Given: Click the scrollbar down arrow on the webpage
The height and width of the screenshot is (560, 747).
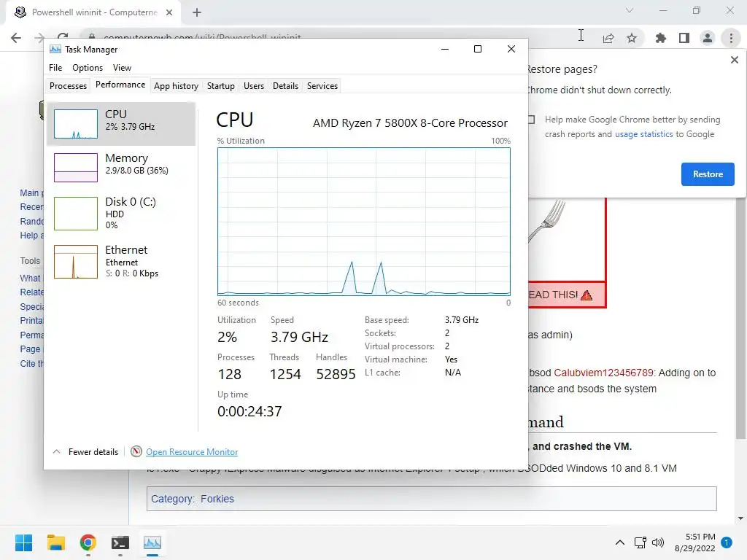Looking at the screenshot, I should [x=740, y=518].
